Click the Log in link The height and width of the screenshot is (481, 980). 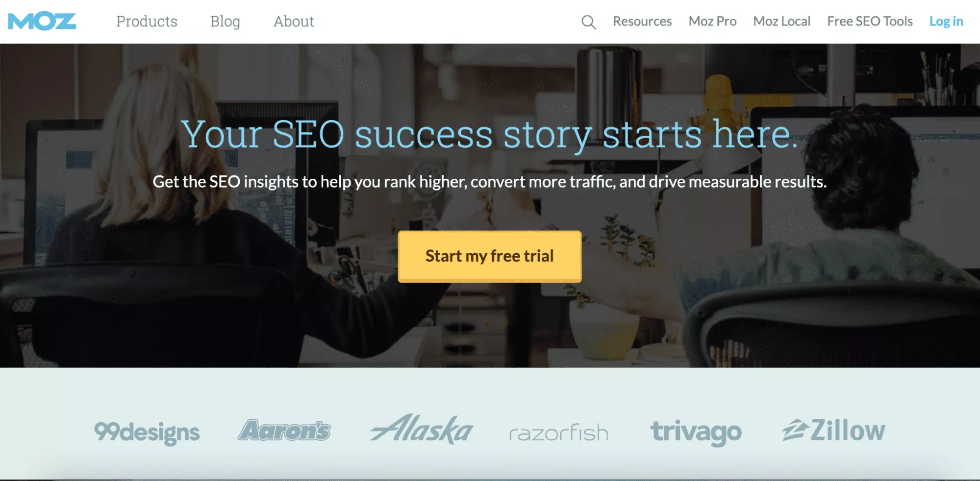pyautogui.click(x=946, y=22)
